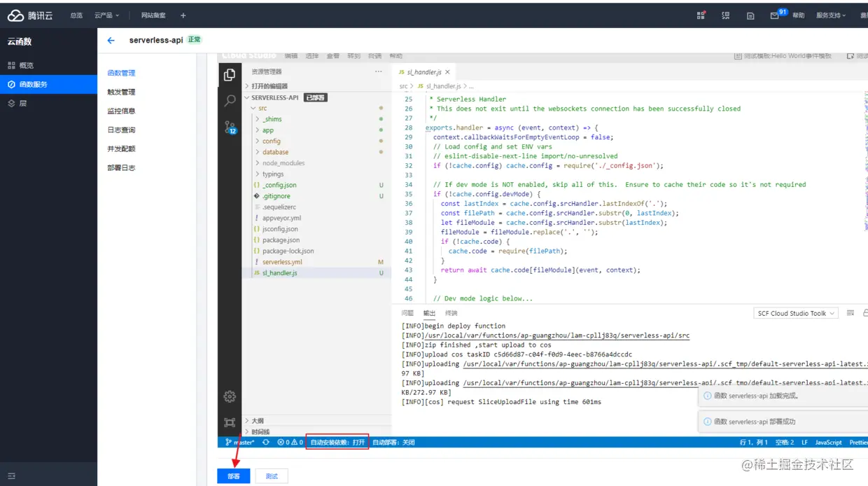
Task: Open the 云产品 dropdown in top bar
Action: [106, 15]
